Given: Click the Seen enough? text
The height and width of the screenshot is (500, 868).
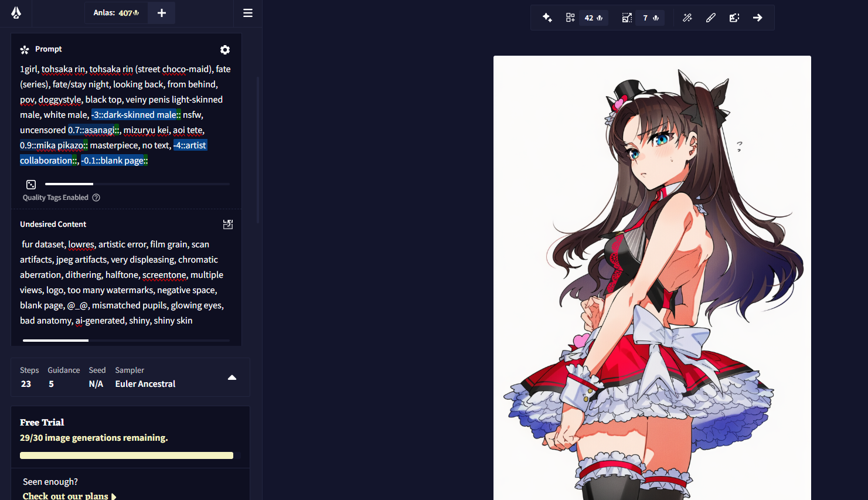Looking at the screenshot, I should [x=50, y=482].
